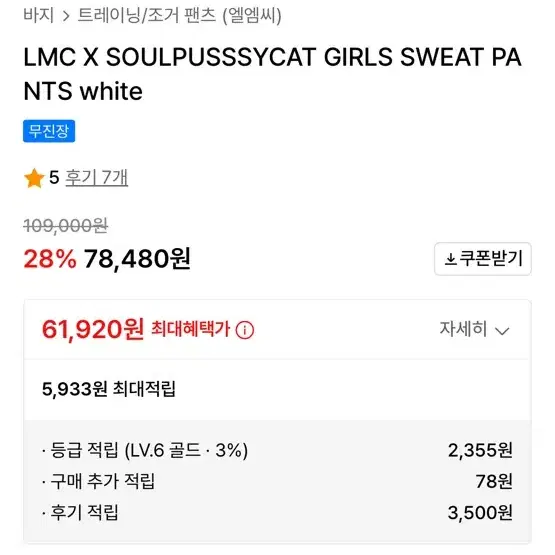Click the blue 무진장 badge
555x555 pixels.
tap(49, 131)
